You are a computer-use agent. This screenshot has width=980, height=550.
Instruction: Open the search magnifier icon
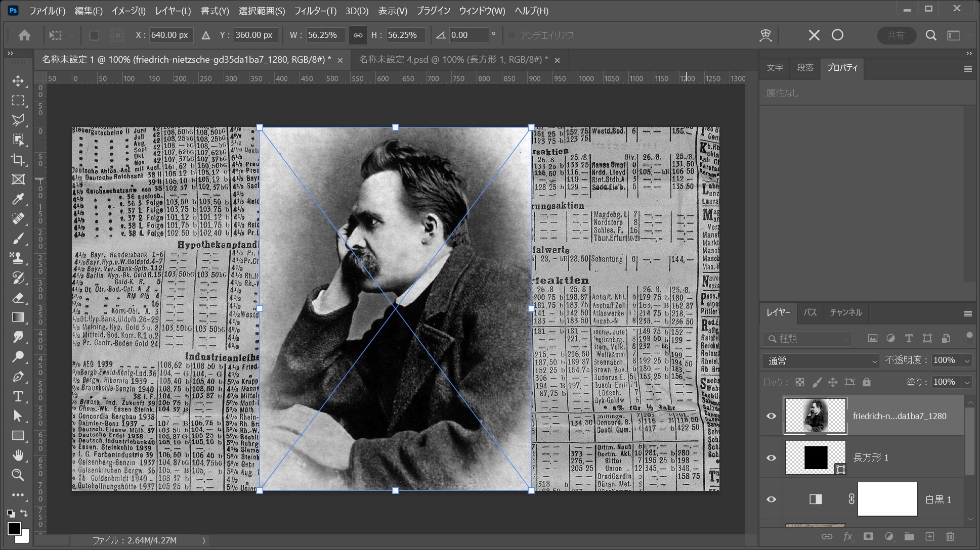931,35
